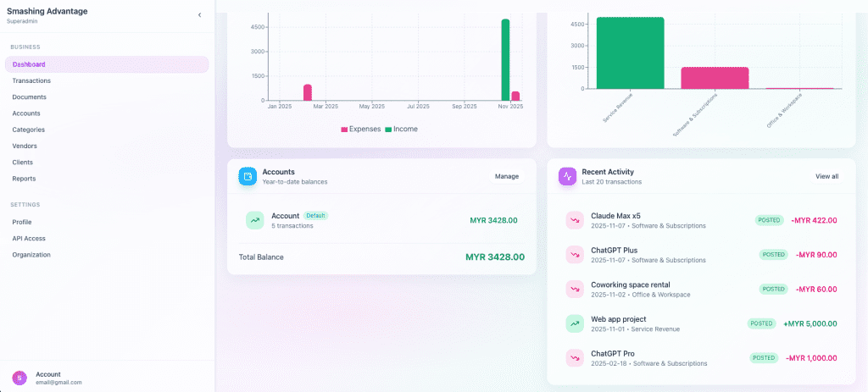Image resolution: width=868 pixels, height=392 pixels.
Task: Toggle the Expenses legend item
Action: click(x=361, y=129)
